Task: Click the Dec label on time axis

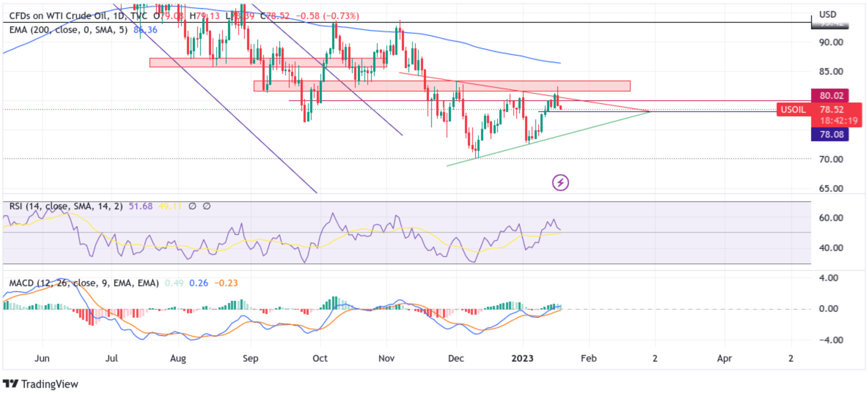Action: click(456, 358)
